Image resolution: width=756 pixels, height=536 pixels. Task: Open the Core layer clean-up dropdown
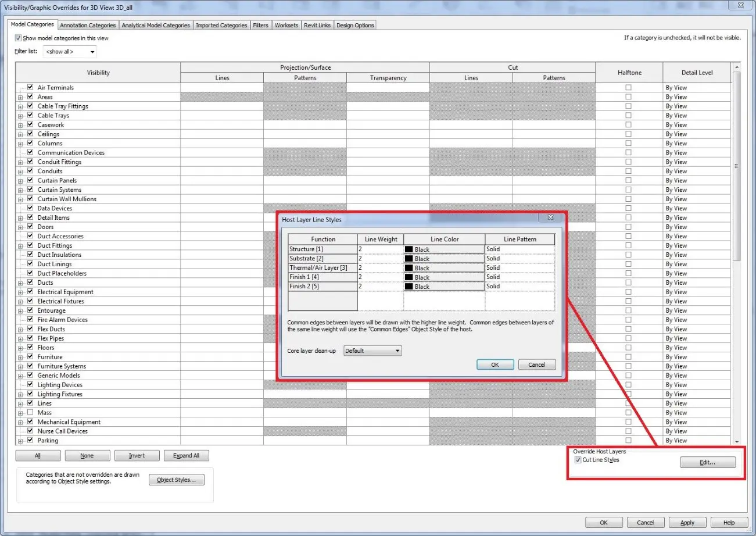pos(372,351)
